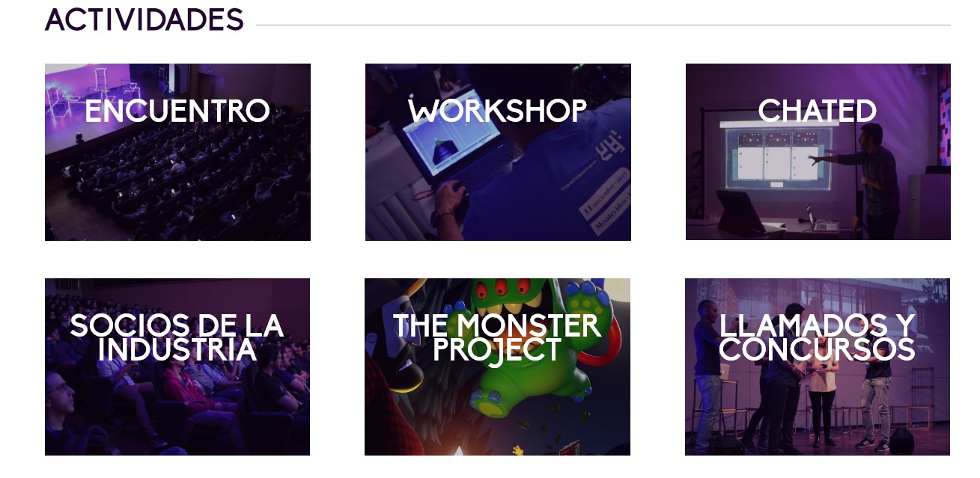Open THE MONSTER PROJECT tile
The height and width of the screenshot is (478, 980).
[497, 367]
